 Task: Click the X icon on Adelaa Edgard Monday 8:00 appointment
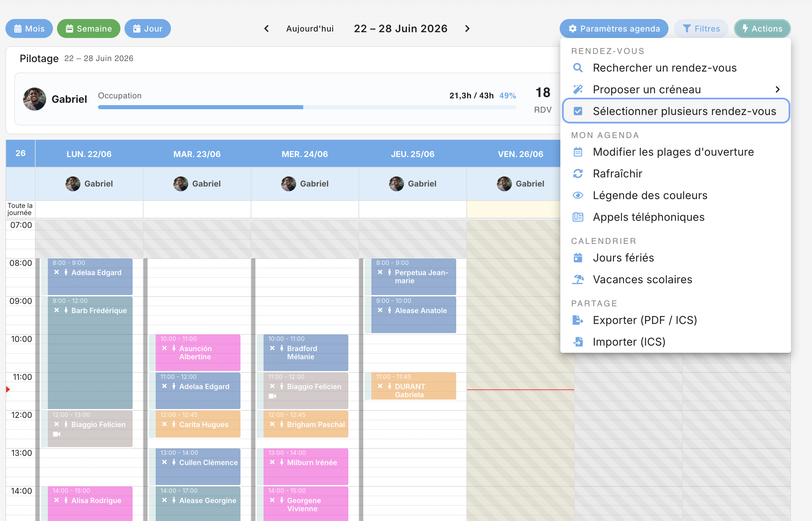[x=57, y=272]
